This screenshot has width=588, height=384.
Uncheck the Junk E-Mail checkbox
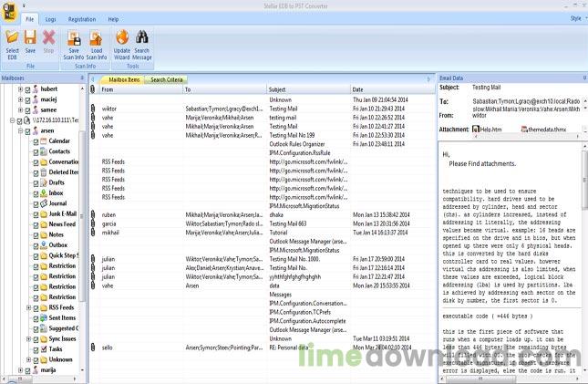click(36, 214)
